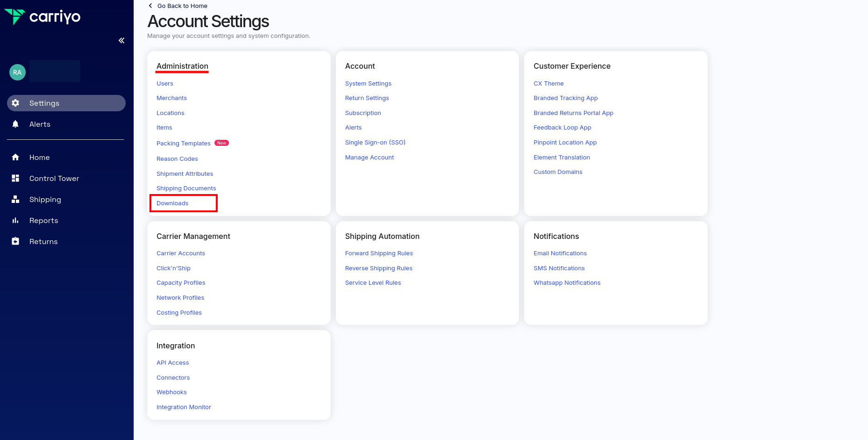This screenshot has width=868, height=440.
Task: Open Reverse Shipping Rules link
Action: tap(379, 268)
